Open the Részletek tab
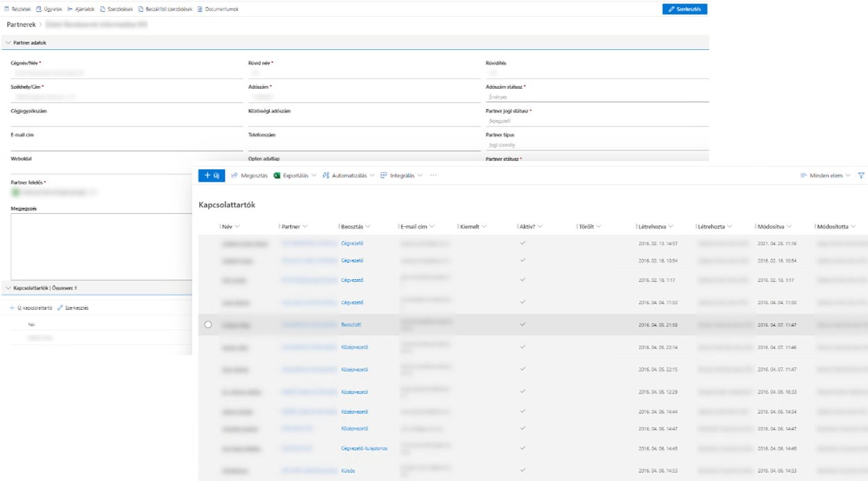 click(18, 9)
